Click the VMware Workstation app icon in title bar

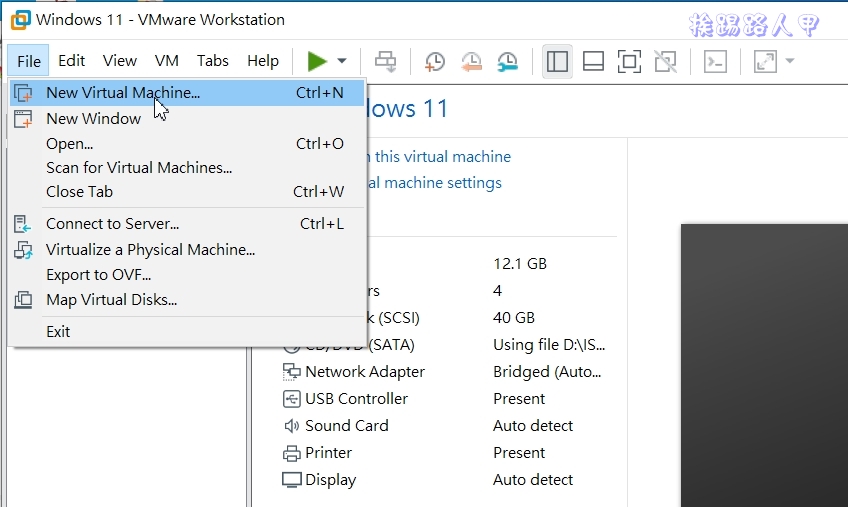(20, 20)
